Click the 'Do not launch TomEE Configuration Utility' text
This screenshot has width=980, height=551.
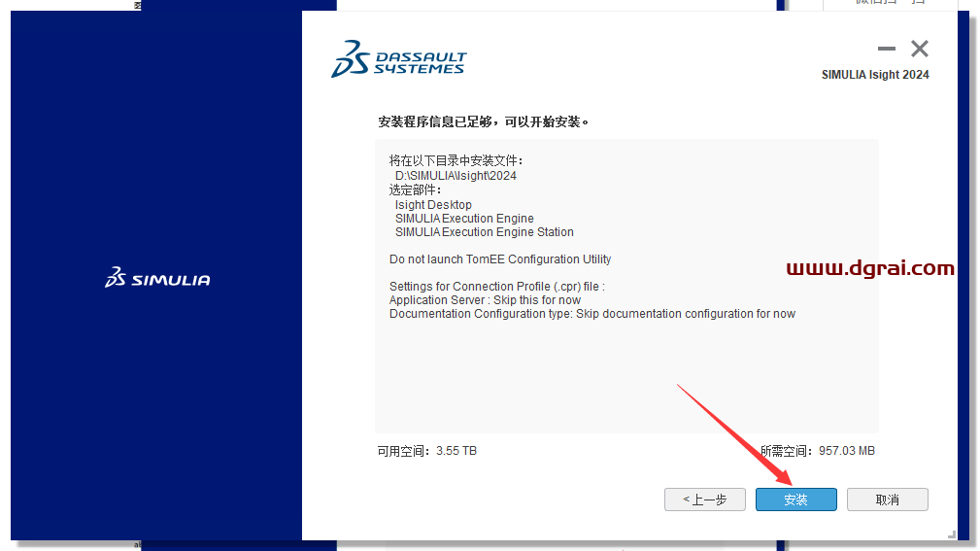[x=500, y=258]
